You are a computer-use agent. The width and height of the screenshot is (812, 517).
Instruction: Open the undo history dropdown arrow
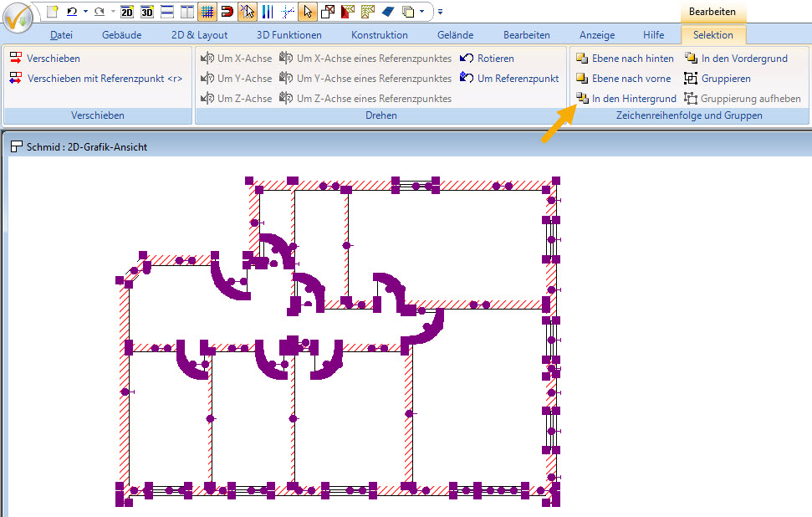[x=85, y=12]
